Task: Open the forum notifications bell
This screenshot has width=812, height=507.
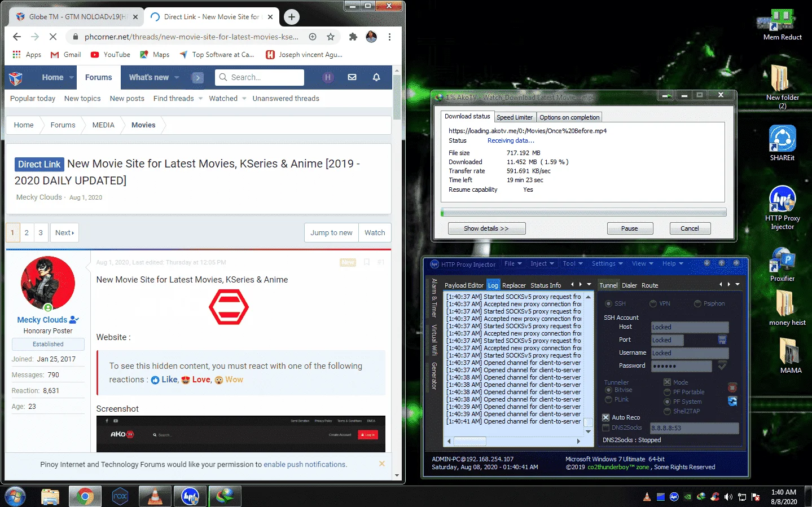Action: point(376,77)
